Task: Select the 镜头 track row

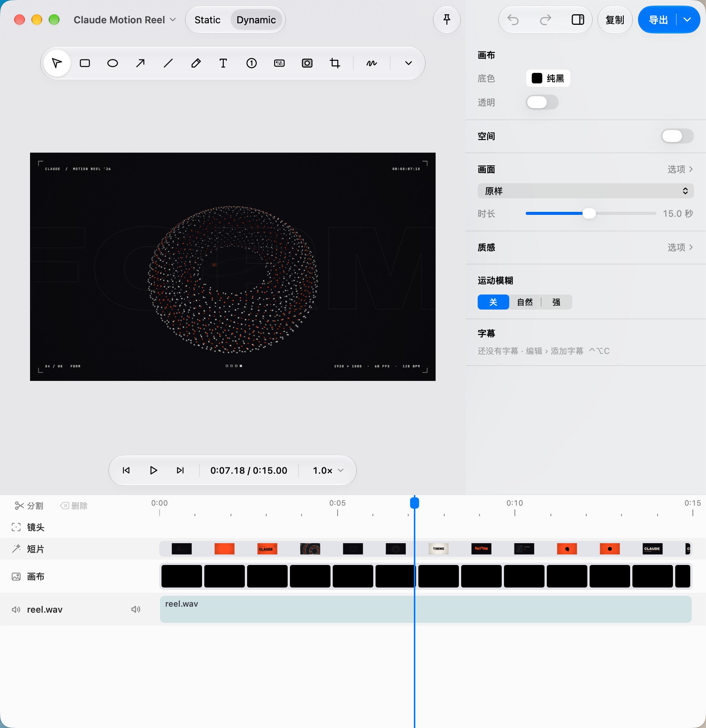Action: pos(353,527)
